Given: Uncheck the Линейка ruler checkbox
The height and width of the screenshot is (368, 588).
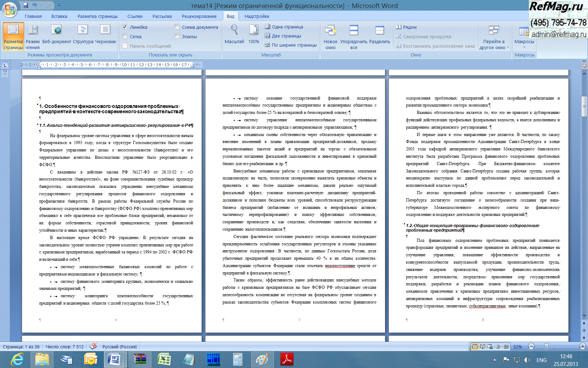Looking at the screenshot, I should tap(125, 27).
